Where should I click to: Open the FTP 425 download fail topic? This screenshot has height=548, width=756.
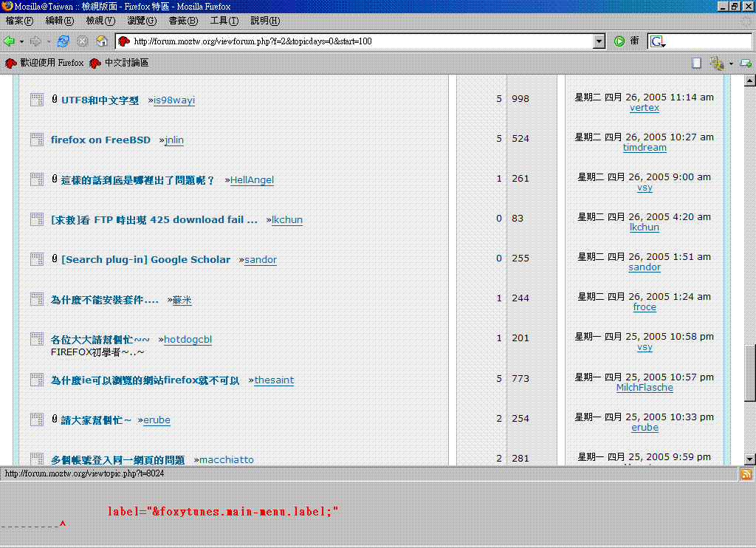154,220
